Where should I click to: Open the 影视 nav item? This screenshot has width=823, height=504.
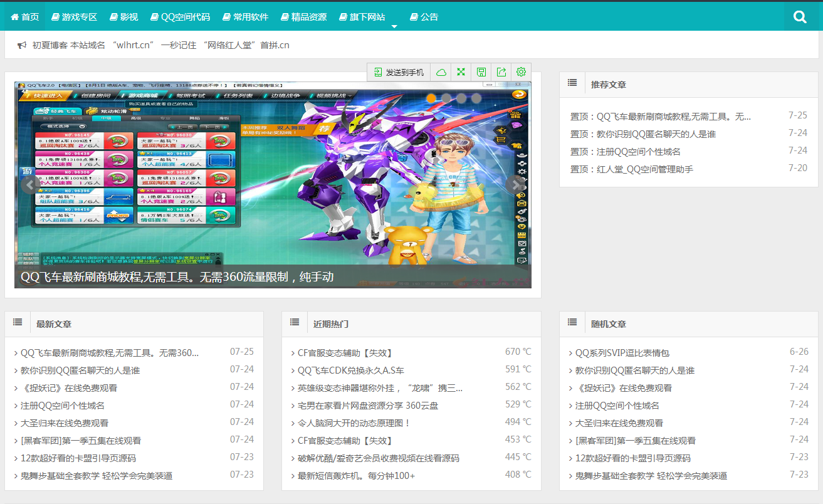coord(124,17)
